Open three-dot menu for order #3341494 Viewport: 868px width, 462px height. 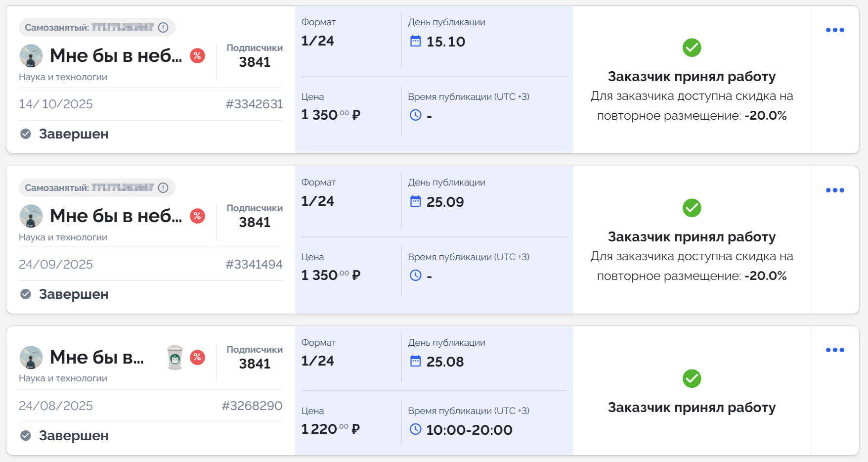pos(835,190)
